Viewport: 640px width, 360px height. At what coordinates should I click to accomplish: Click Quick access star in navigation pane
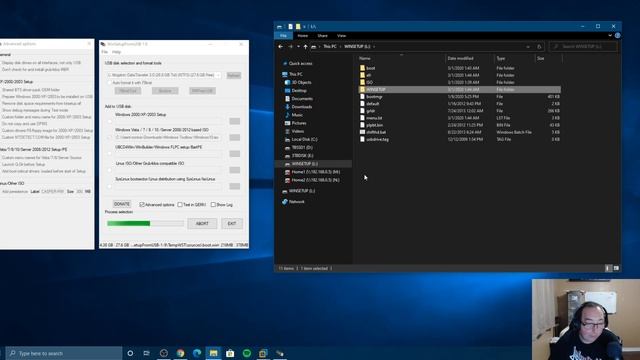[285, 64]
